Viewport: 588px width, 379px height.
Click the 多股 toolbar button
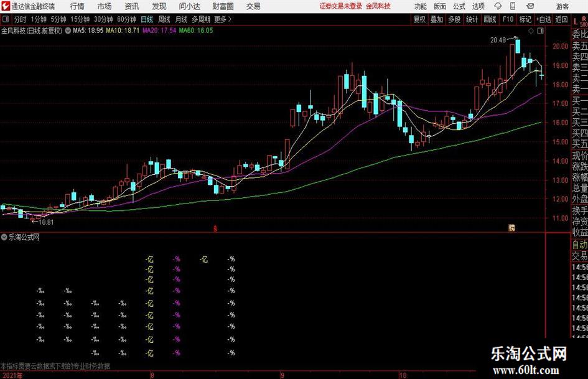(x=454, y=19)
